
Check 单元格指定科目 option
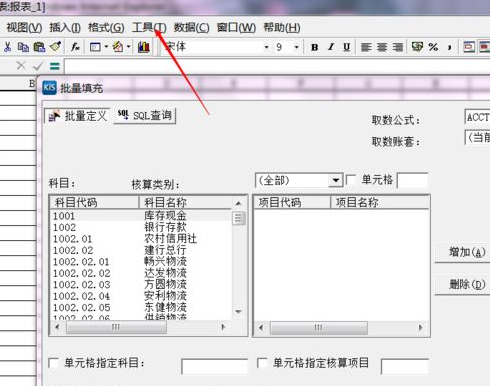(54, 363)
